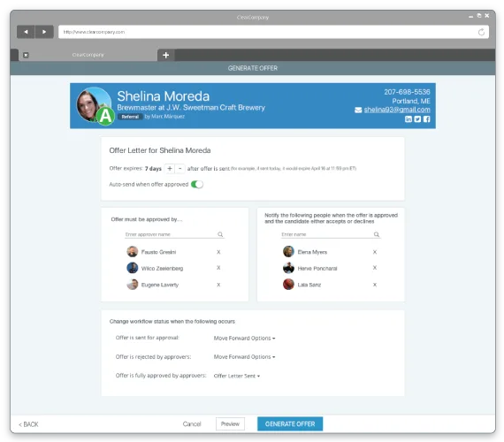Open the candidate's LinkedIn profile icon

click(x=409, y=119)
